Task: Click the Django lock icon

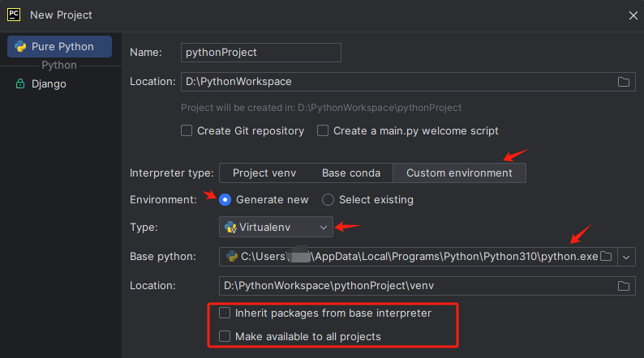Action: click(20, 83)
